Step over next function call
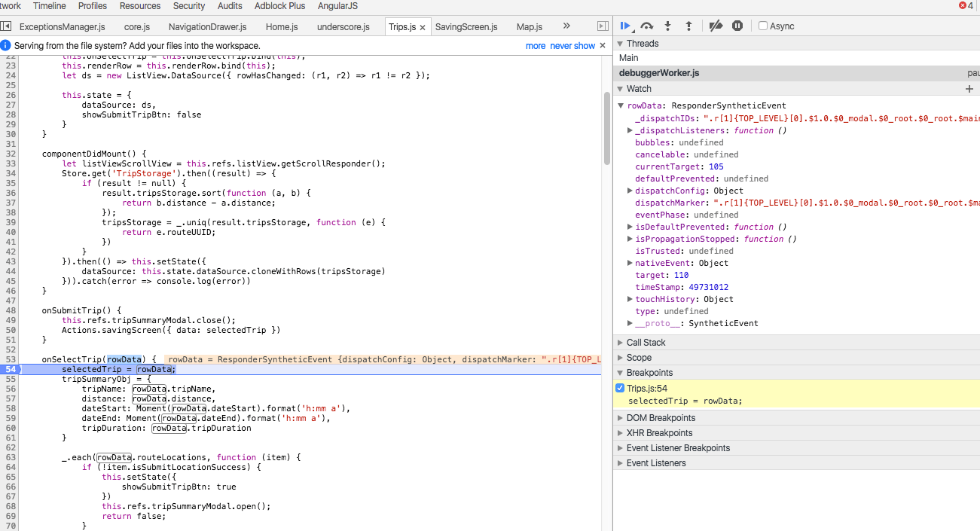 tap(646, 26)
